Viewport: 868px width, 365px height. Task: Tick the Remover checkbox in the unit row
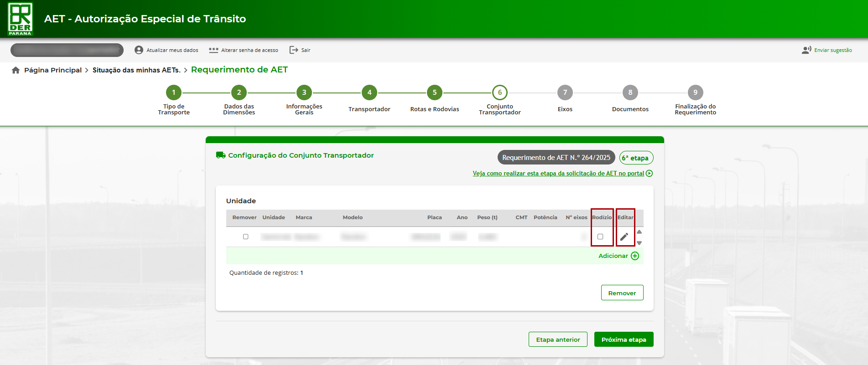245,236
